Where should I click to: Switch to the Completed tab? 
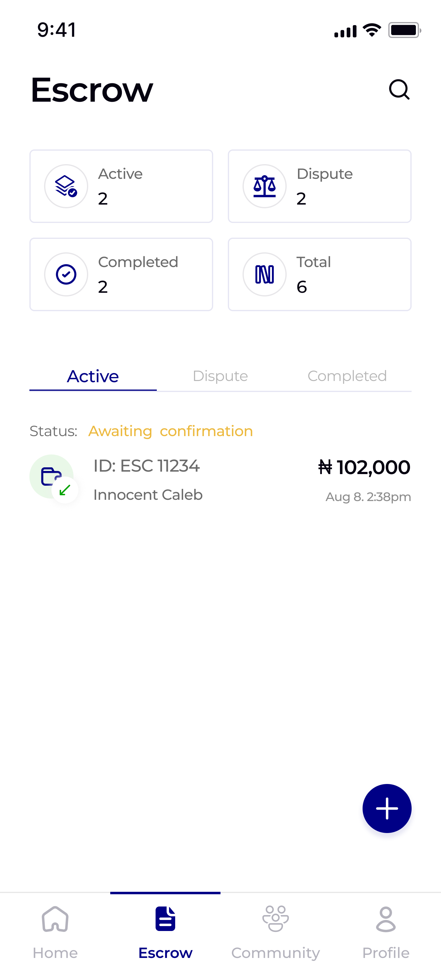click(x=347, y=376)
